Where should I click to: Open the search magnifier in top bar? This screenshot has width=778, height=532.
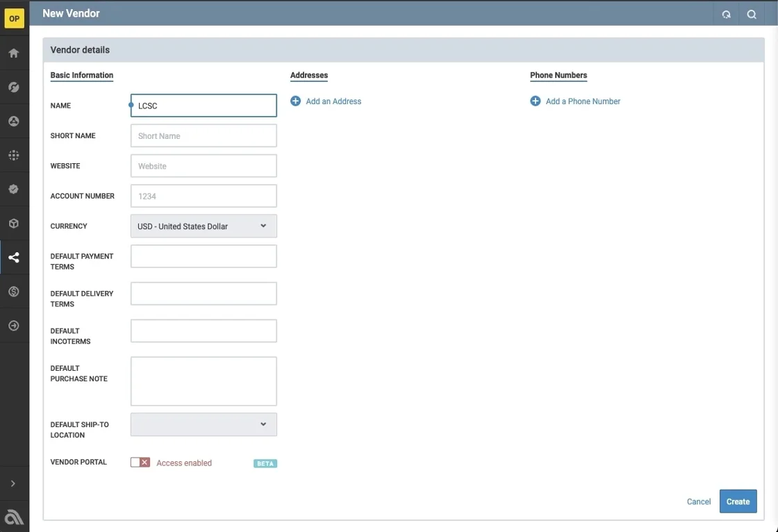(752, 14)
